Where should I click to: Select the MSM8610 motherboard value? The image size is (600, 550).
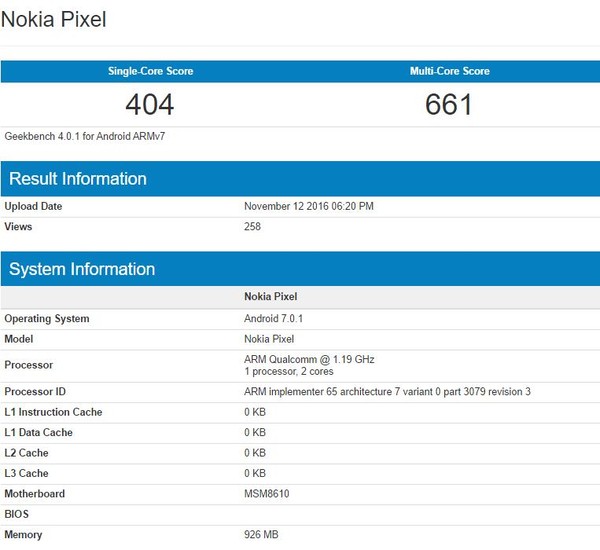[268, 493]
